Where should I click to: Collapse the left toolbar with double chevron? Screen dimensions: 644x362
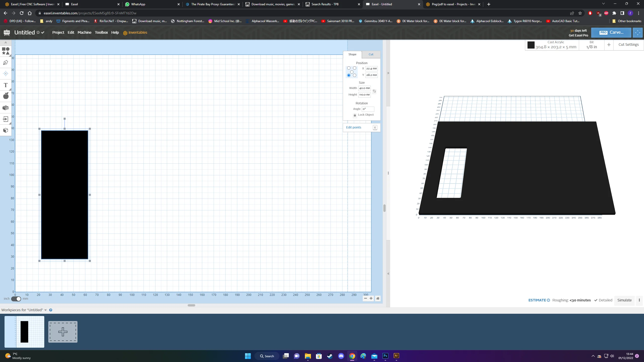(x=6, y=42)
